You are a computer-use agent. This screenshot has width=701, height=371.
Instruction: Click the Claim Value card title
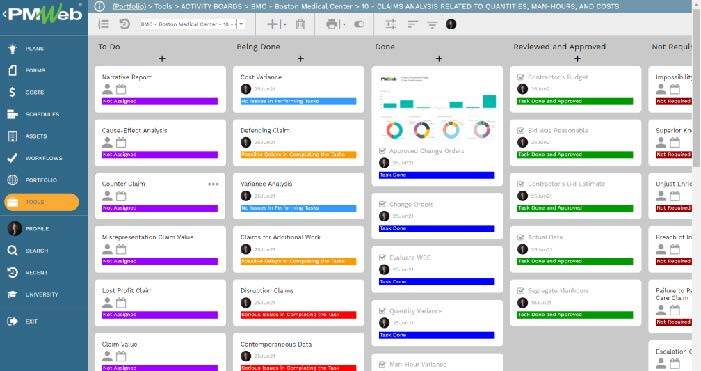pos(119,344)
